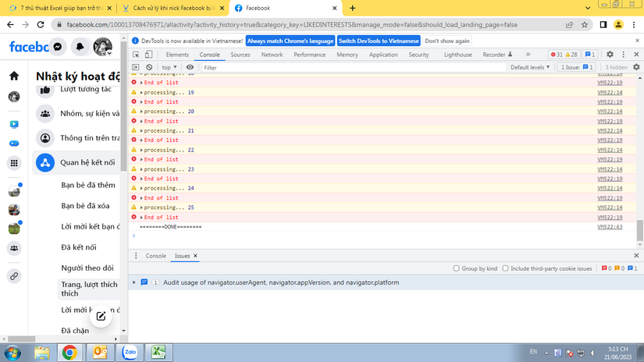
Task: Clear the console icon
Action: click(x=149, y=67)
